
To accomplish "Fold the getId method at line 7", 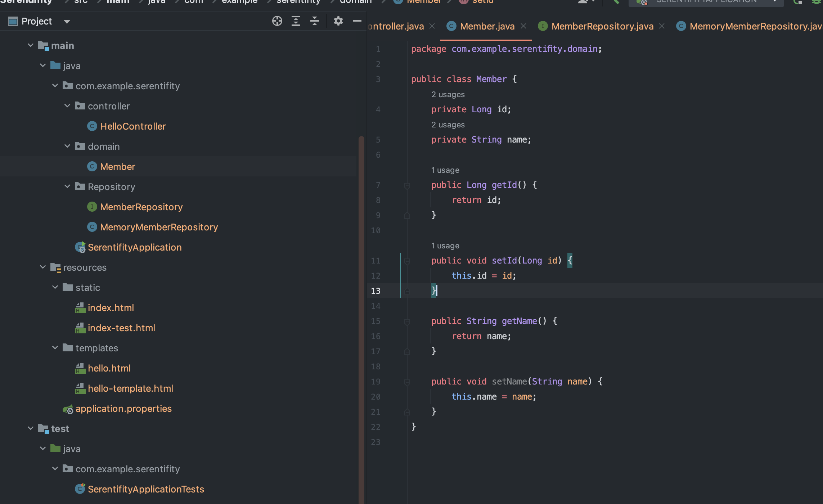I will pos(407,185).
